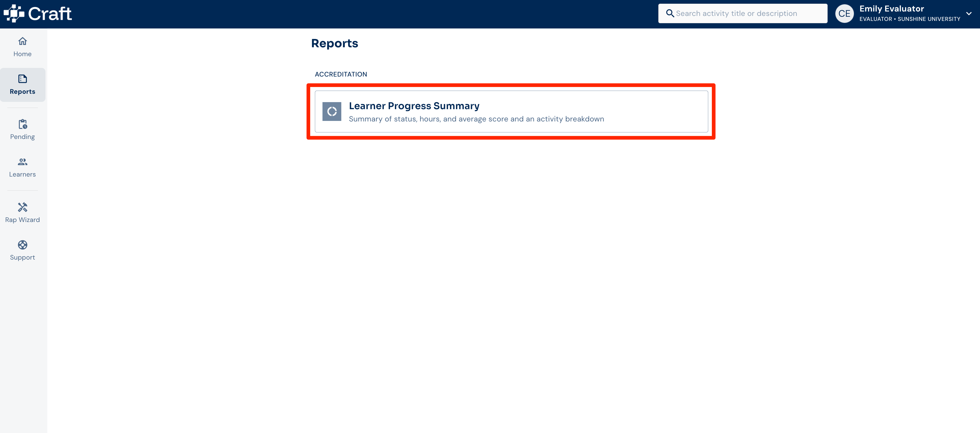This screenshot has width=980, height=433.
Task: Click the Reports page heading
Action: pos(335,43)
